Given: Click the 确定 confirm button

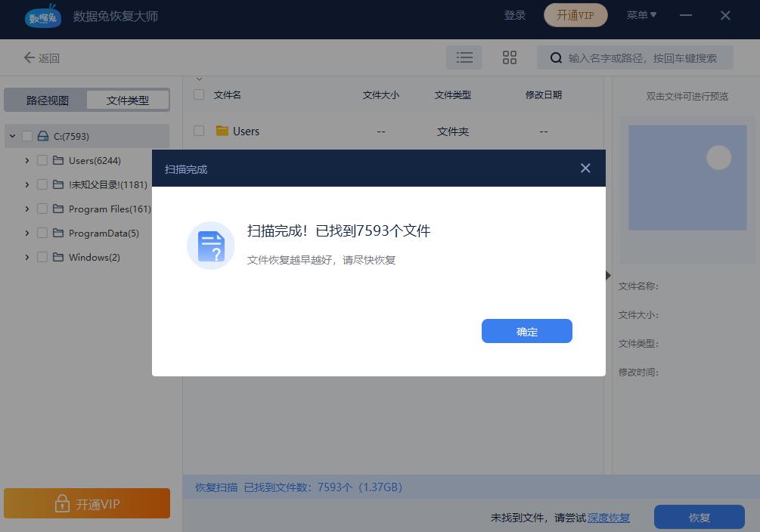Looking at the screenshot, I should click(x=526, y=331).
